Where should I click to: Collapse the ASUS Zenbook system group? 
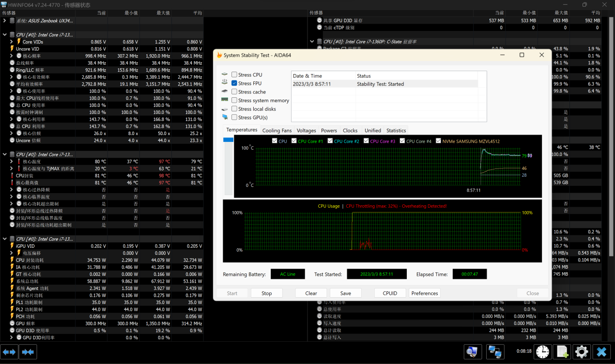coord(5,21)
